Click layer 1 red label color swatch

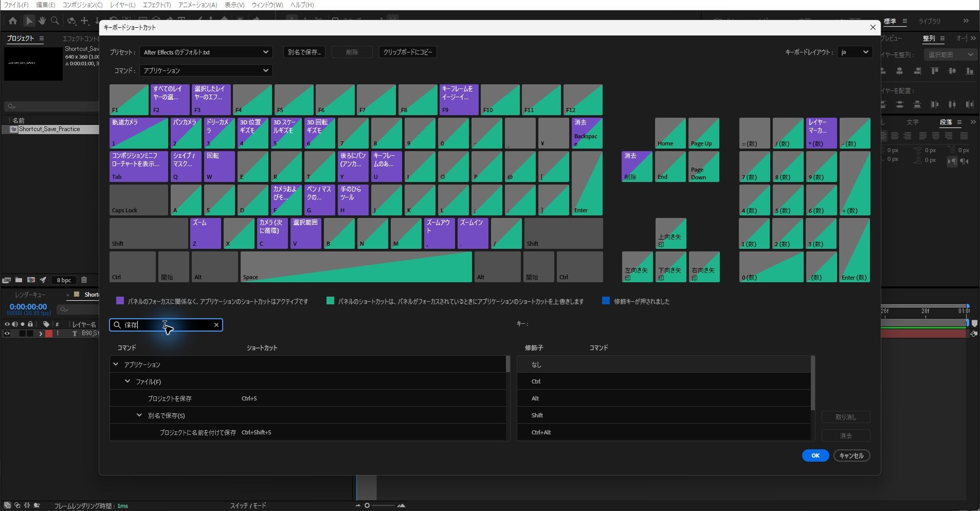click(49, 334)
